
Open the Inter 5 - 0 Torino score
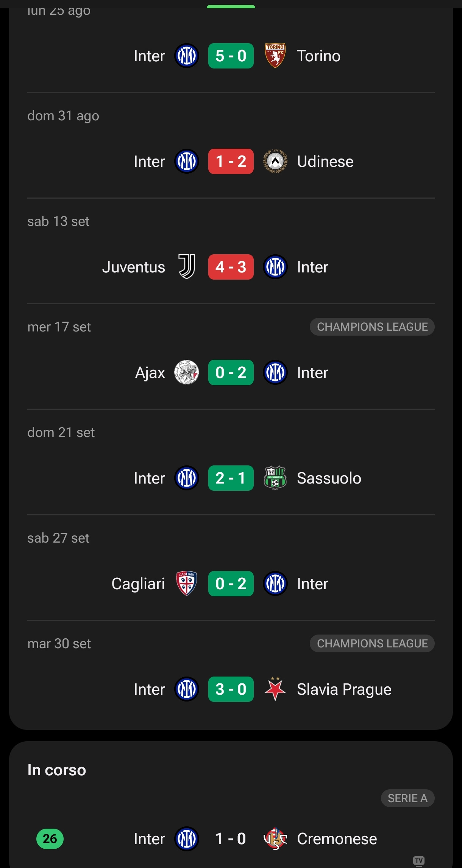[231, 56]
